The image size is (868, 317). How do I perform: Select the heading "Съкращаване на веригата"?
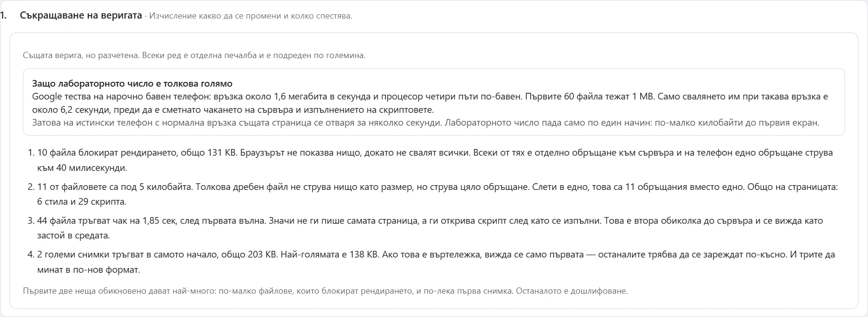click(x=81, y=16)
